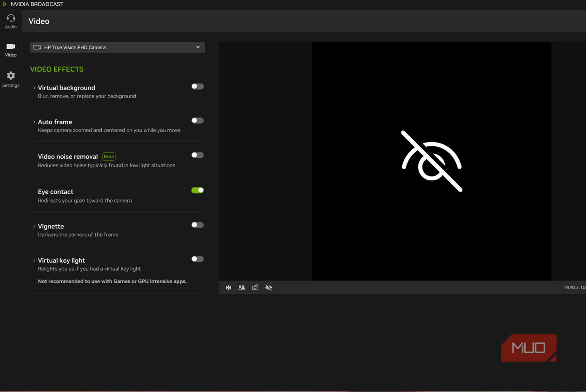Click the camera device icon in selector
Screen dimensions: 586x392
tap(37, 47)
